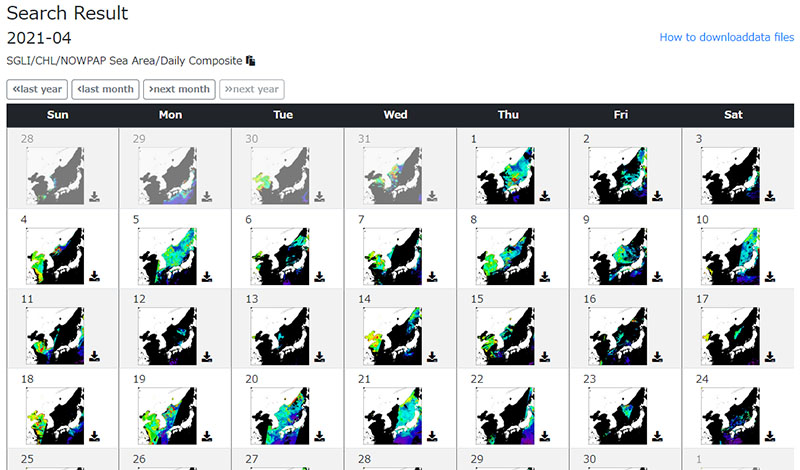Open the April 24 chlorophyll map thumbnail
800x470 pixels.
click(730, 415)
